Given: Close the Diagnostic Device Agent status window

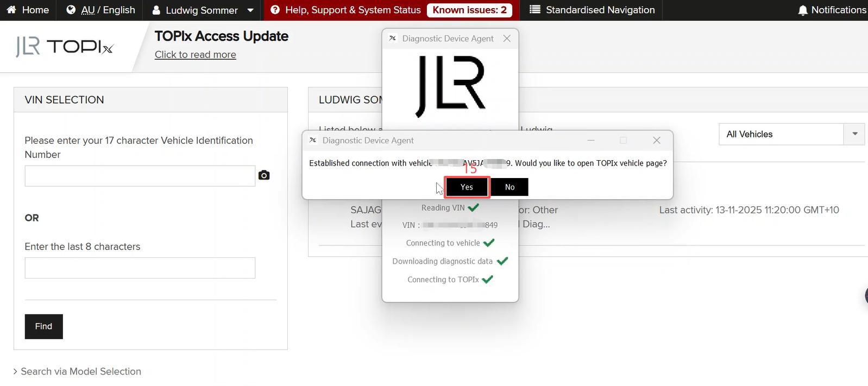Looking at the screenshot, I should click(507, 39).
